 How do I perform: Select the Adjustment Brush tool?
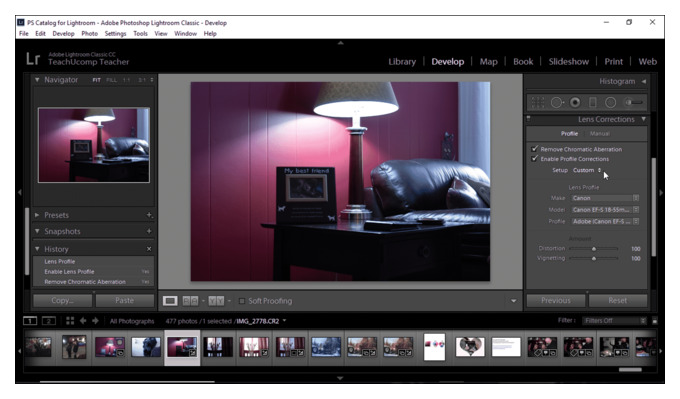click(634, 102)
